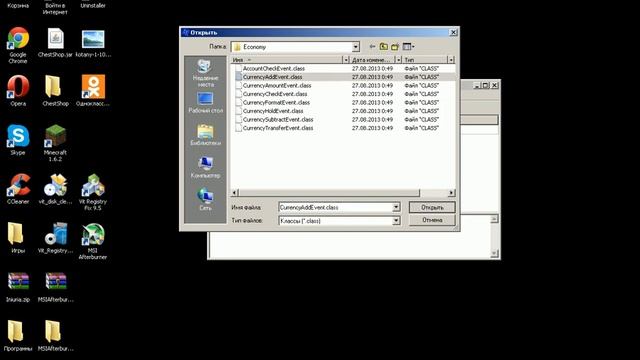
Task: Click the horizontal scrollbar right arrow
Action: [x=451, y=193]
